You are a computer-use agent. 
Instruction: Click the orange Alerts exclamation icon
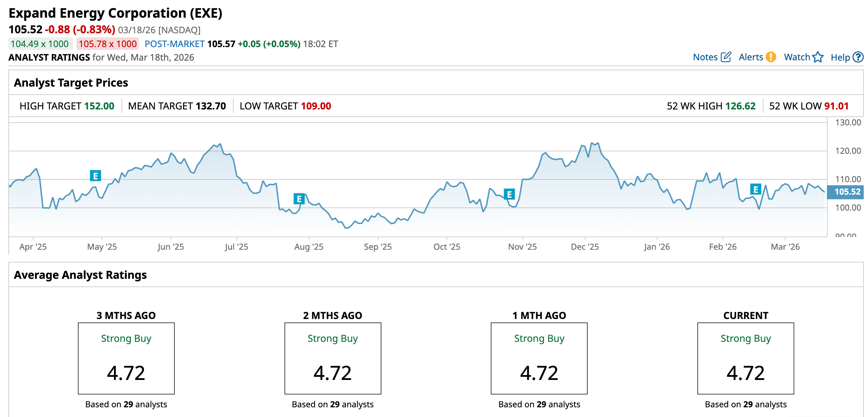pyautogui.click(x=771, y=57)
